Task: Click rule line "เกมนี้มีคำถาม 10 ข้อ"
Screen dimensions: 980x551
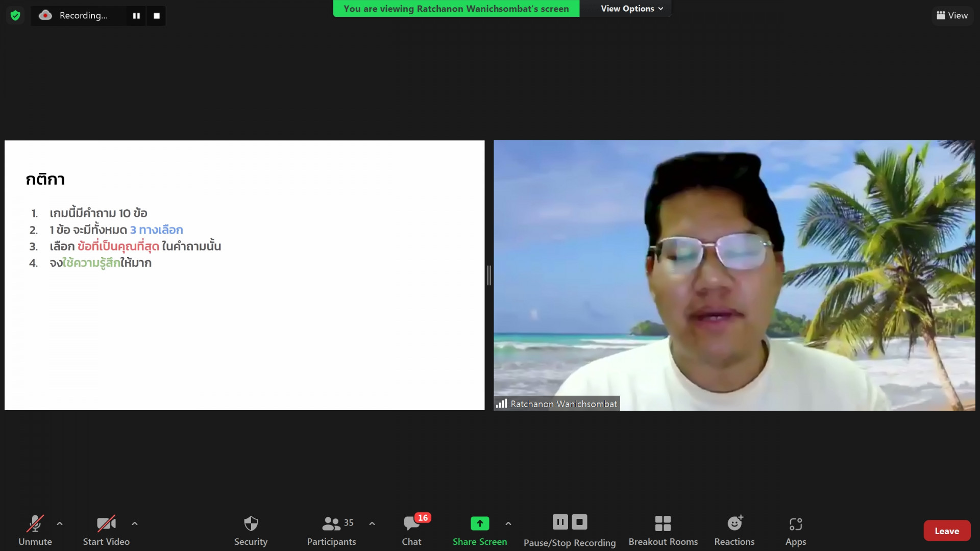Action: coord(99,213)
